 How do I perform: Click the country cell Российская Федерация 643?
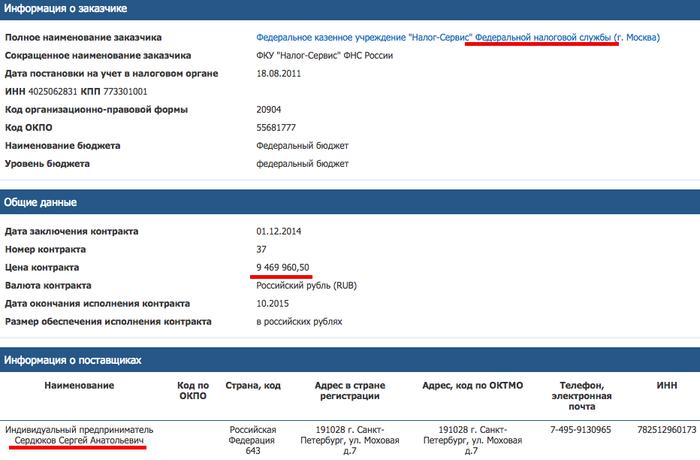coord(253,440)
